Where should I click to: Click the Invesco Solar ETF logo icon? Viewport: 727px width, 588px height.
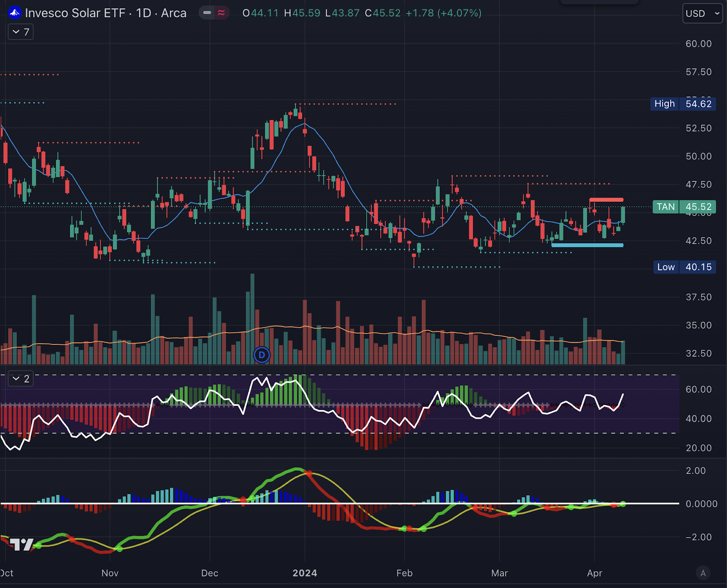point(15,13)
